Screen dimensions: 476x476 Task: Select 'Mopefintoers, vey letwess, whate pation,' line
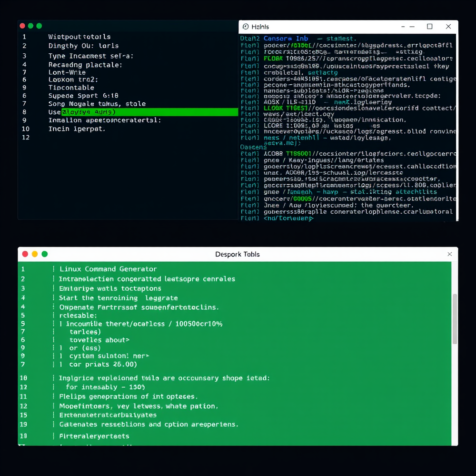click(139, 406)
